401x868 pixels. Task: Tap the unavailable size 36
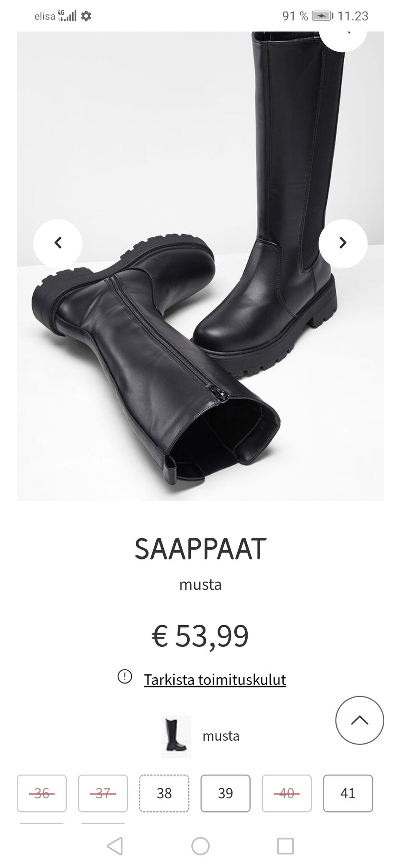42,793
